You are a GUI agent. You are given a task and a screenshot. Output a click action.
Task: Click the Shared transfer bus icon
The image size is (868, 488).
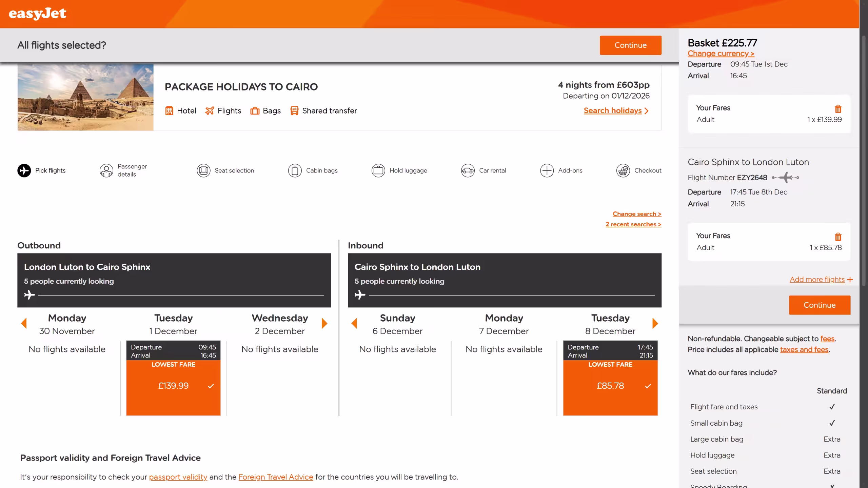click(x=294, y=111)
